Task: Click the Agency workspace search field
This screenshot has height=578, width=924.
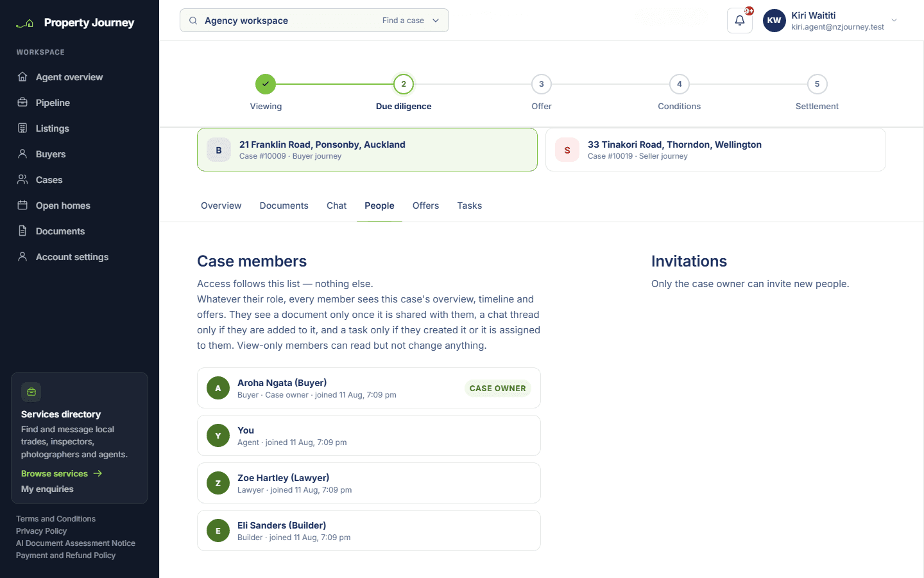Action: tap(314, 21)
